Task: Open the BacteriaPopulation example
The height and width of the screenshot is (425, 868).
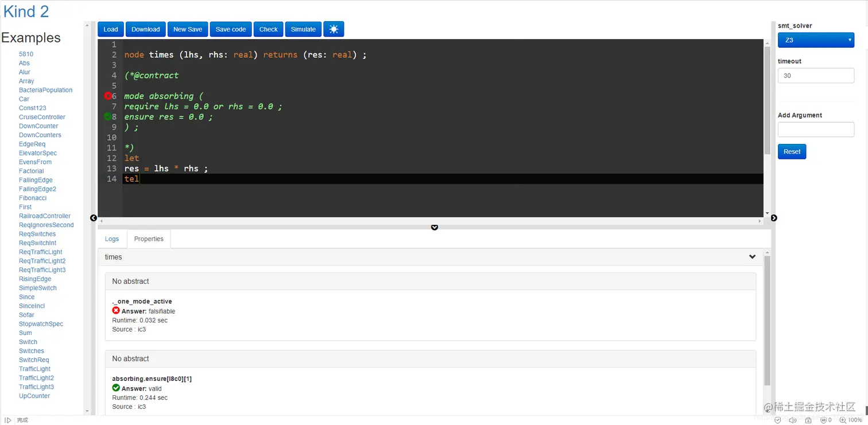Action: click(x=45, y=90)
